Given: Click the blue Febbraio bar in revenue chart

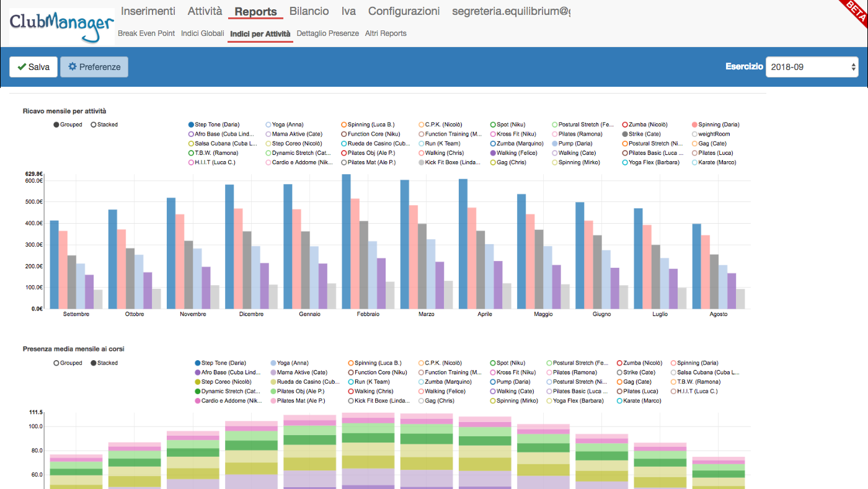Looking at the screenshot, I should click(x=346, y=242).
